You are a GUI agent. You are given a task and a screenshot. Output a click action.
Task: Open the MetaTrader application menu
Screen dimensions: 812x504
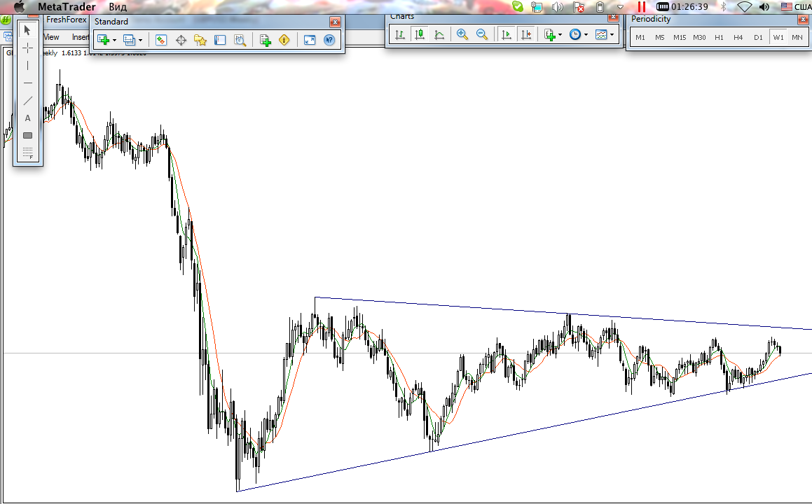(x=67, y=7)
